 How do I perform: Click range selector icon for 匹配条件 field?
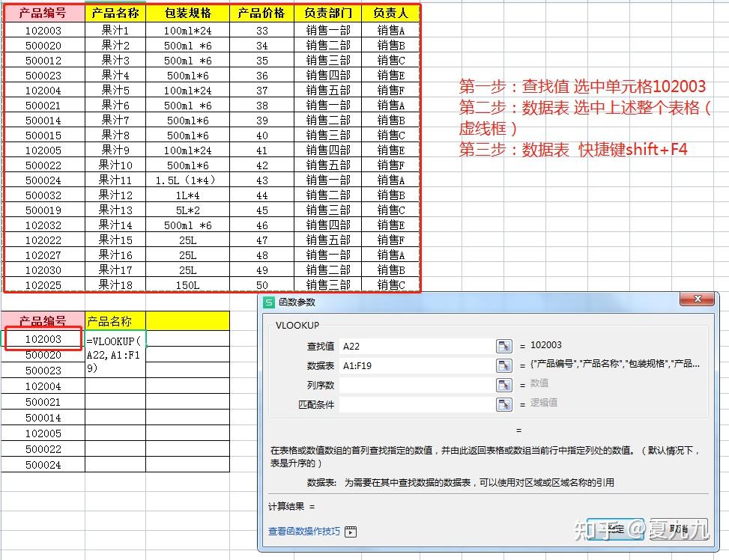pos(504,404)
